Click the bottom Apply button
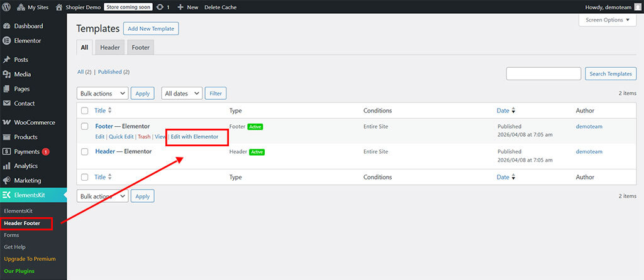644x280 pixels. pyautogui.click(x=143, y=196)
